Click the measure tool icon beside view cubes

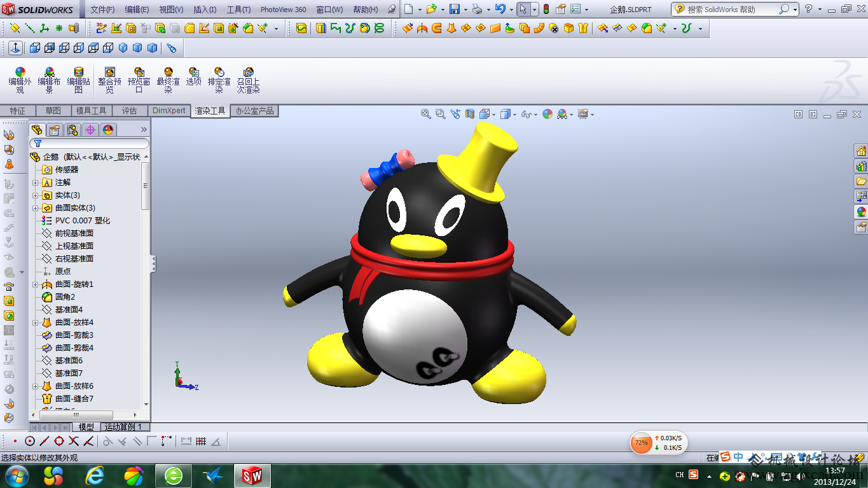click(x=172, y=48)
